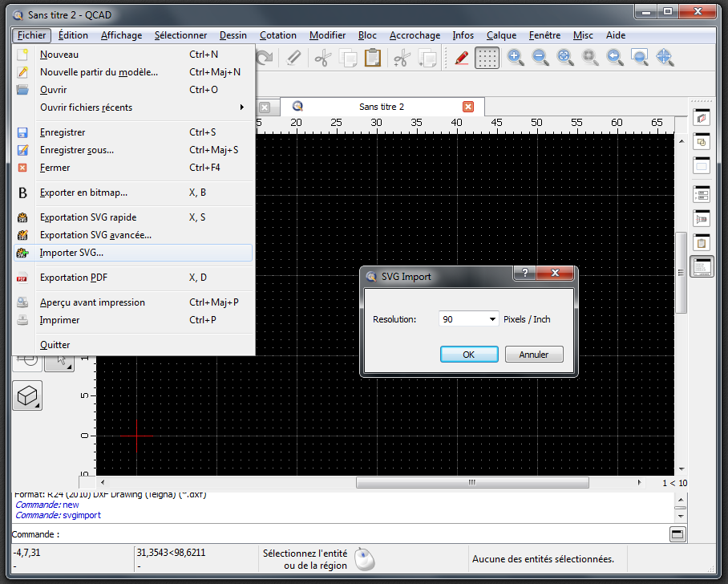Click the pan view crosshair icon
This screenshot has width=728, height=584.
[664, 57]
